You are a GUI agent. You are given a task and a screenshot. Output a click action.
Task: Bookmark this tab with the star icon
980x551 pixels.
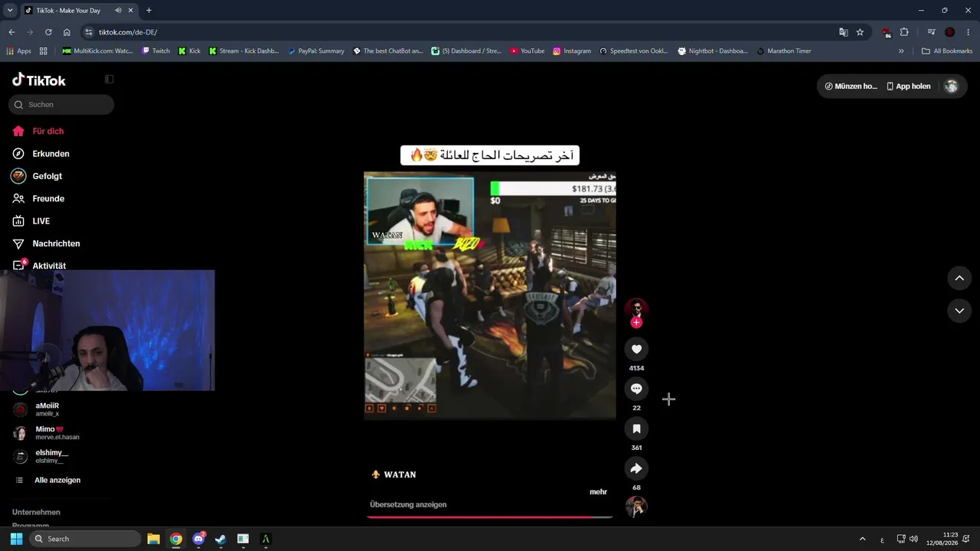pyautogui.click(x=860, y=32)
